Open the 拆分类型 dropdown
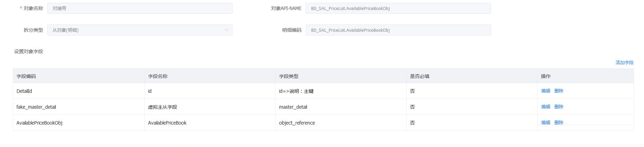The image size is (644, 147). 140,30
